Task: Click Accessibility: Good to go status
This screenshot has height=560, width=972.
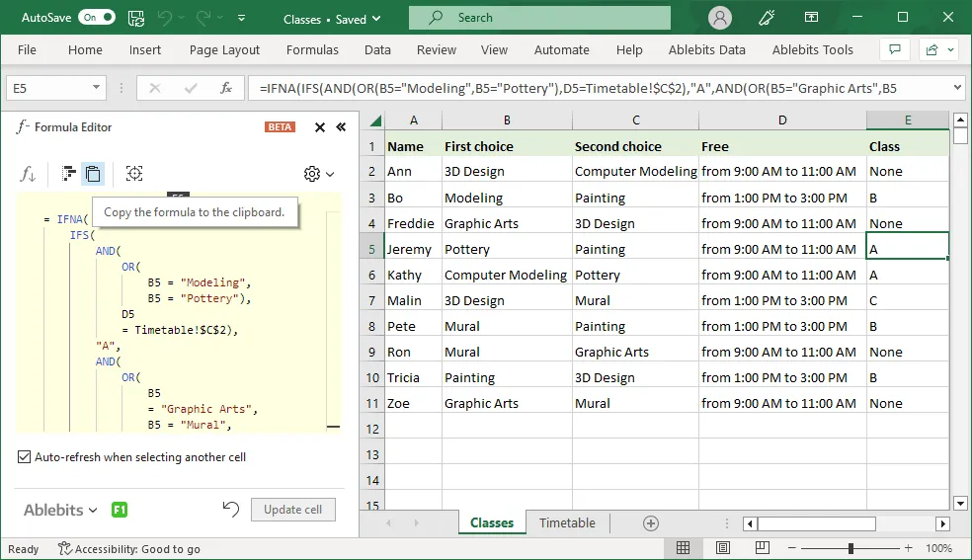Action: (128, 549)
